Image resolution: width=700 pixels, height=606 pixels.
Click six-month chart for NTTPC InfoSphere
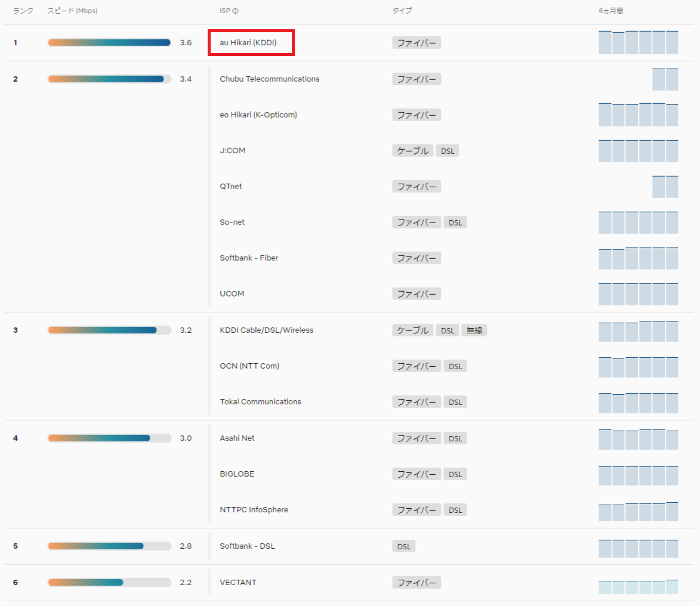(x=639, y=511)
